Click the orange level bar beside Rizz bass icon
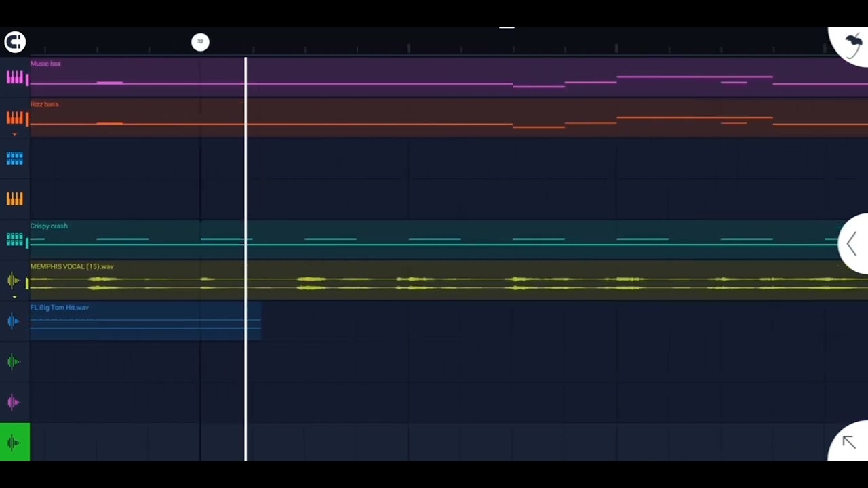Image resolution: width=868 pixels, height=488 pixels. tap(27, 120)
